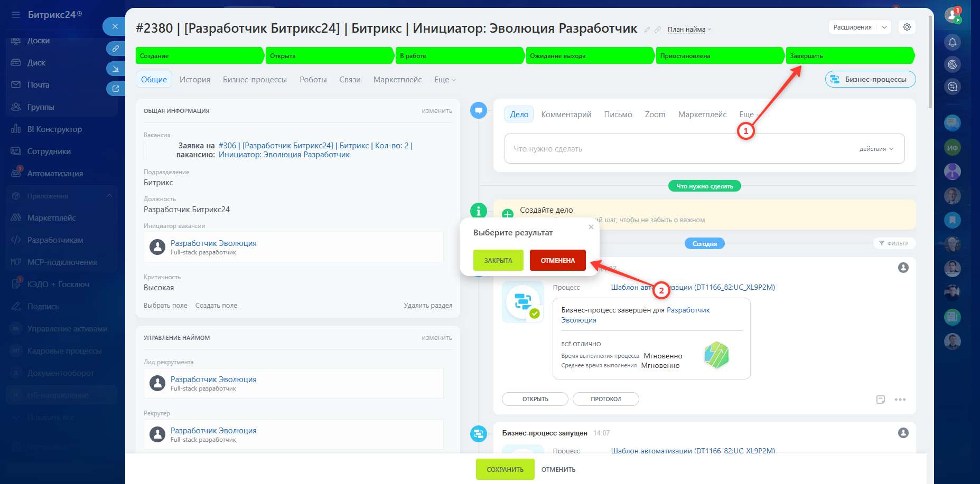Screen dimensions: 980x484
Task: Click the Разработчикам code icon
Action: 16,240
